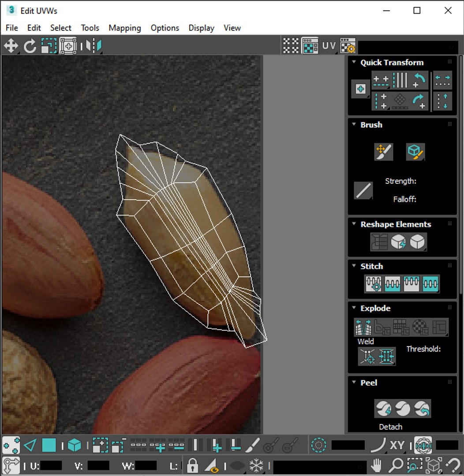Screen dimensions: 464x476
Task: Collapse the Quick Transform rollout
Action: click(x=354, y=62)
